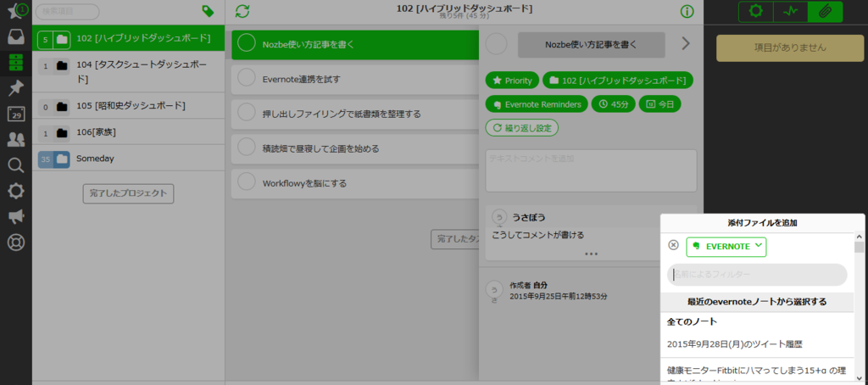The width and height of the screenshot is (868, 385).
Task: Mark Workflowyを脳にする task done
Action: pos(246,183)
